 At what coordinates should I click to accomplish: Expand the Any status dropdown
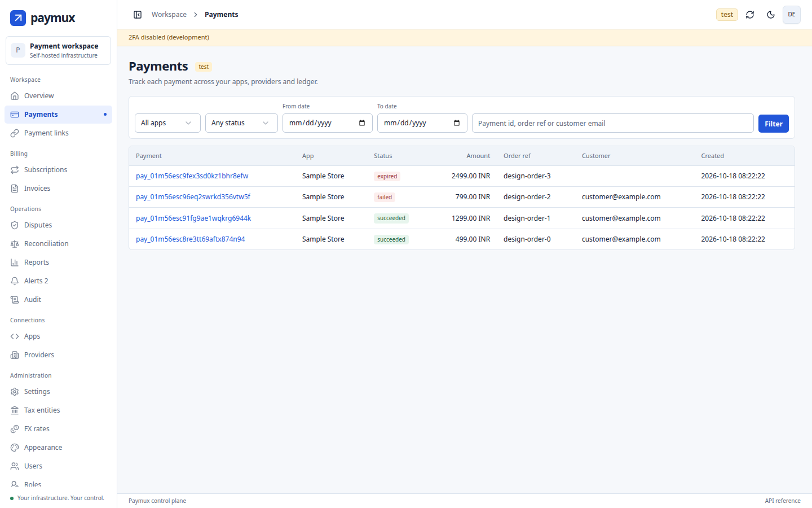241,123
